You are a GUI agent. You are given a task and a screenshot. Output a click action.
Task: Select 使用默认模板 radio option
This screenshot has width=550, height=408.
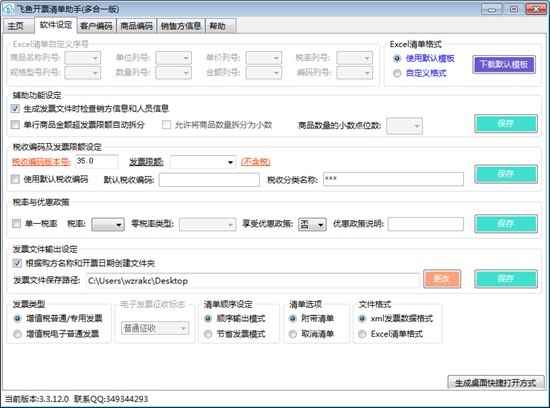[424, 58]
